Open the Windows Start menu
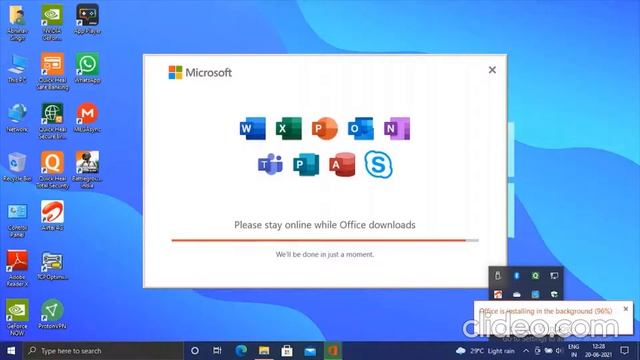This screenshot has height=360, width=640. coord(11,351)
